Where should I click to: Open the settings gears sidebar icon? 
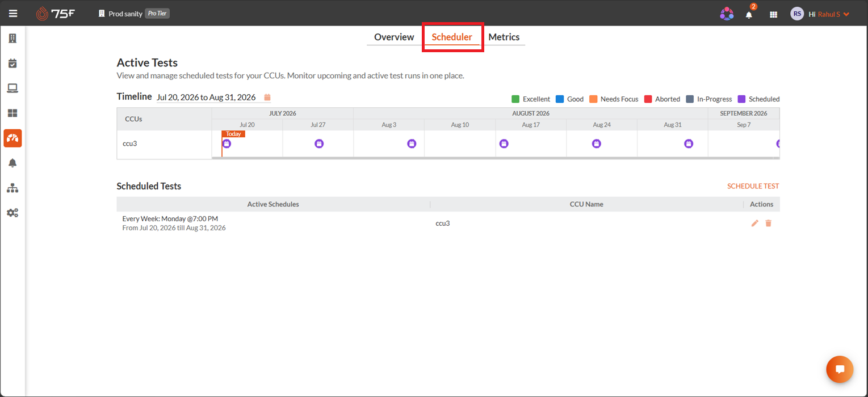pyautogui.click(x=12, y=213)
